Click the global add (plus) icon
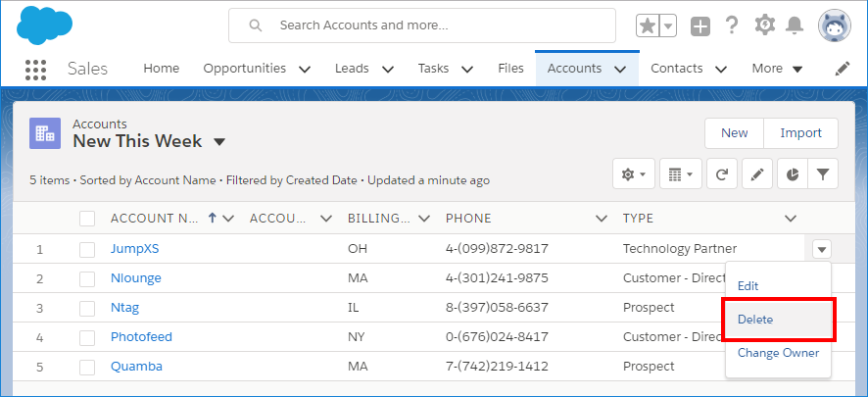This screenshot has height=397, width=868. tap(699, 26)
